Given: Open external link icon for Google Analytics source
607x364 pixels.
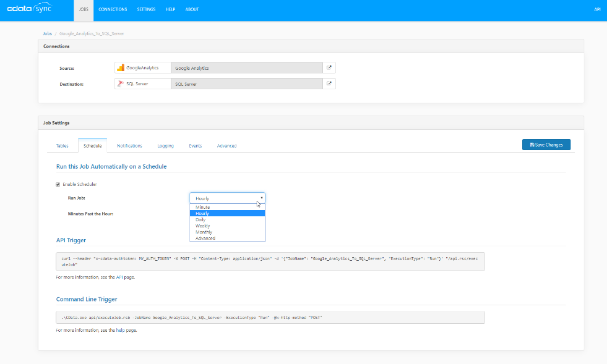Looking at the screenshot, I should point(329,68).
